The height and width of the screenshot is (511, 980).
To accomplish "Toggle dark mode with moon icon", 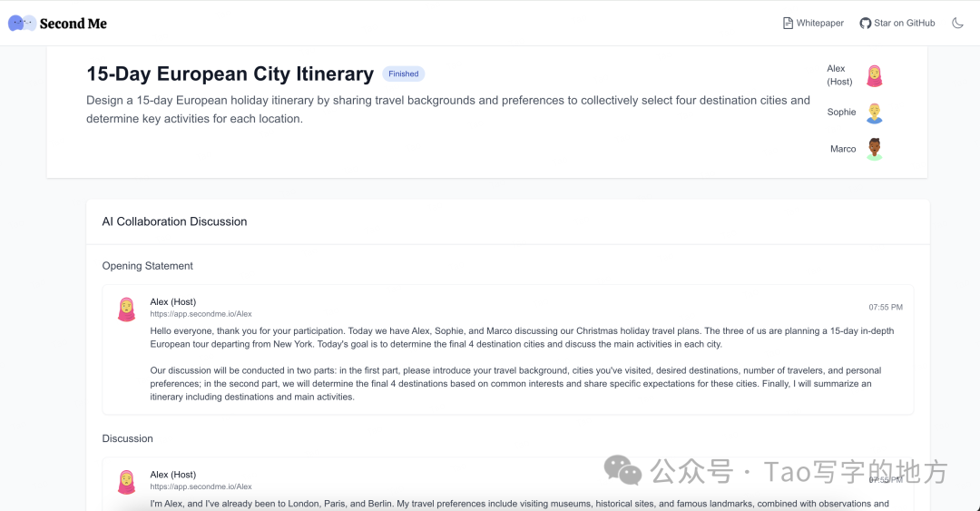I will coord(957,23).
